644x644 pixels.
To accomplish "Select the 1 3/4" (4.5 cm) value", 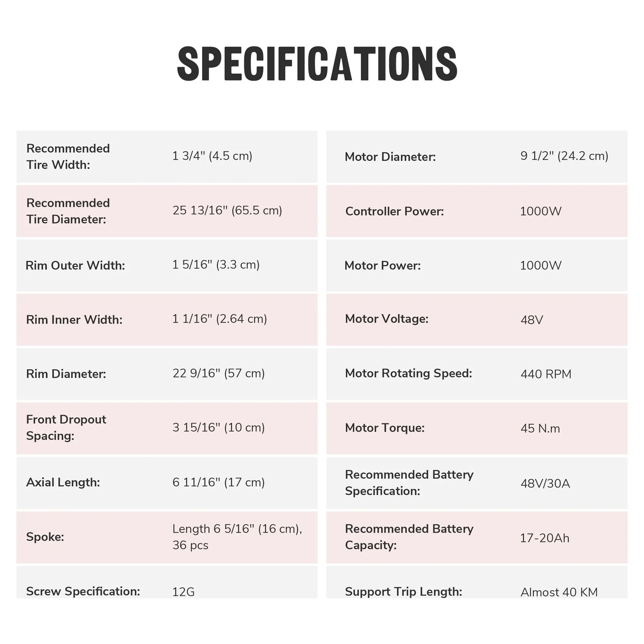I will [x=212, y=156].
